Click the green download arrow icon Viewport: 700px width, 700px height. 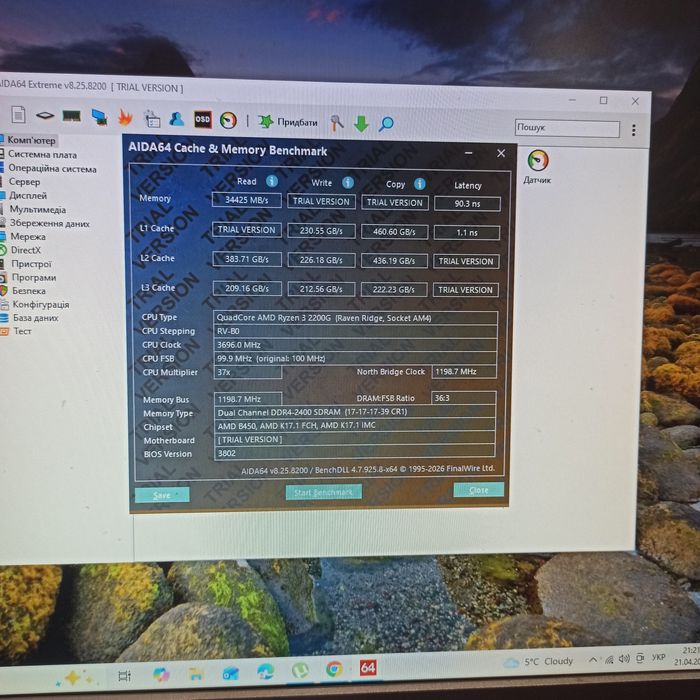(361, 124)
